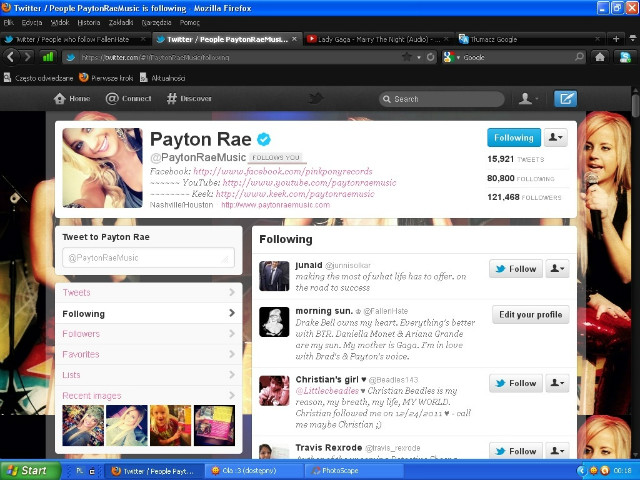Go to Twitter Home
The width and height of the screenshot is (640, 480).
click(72, 98)
